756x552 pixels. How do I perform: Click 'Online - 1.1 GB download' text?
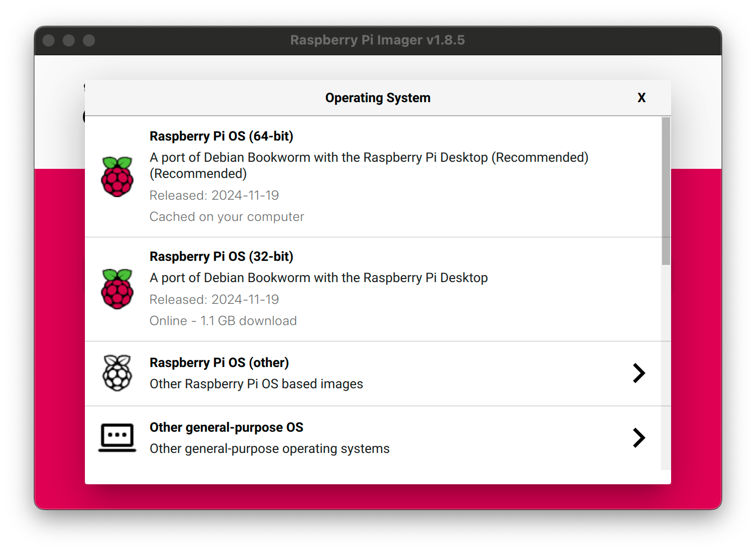(223, 320)
